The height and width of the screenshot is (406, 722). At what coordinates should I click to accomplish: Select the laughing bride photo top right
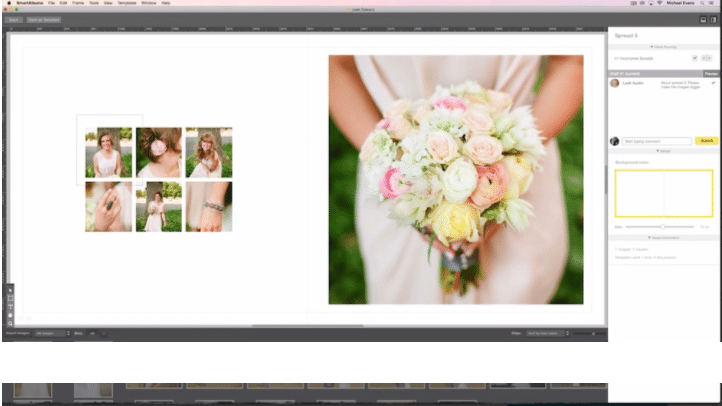pyautogui.click(x=209, y=152)
